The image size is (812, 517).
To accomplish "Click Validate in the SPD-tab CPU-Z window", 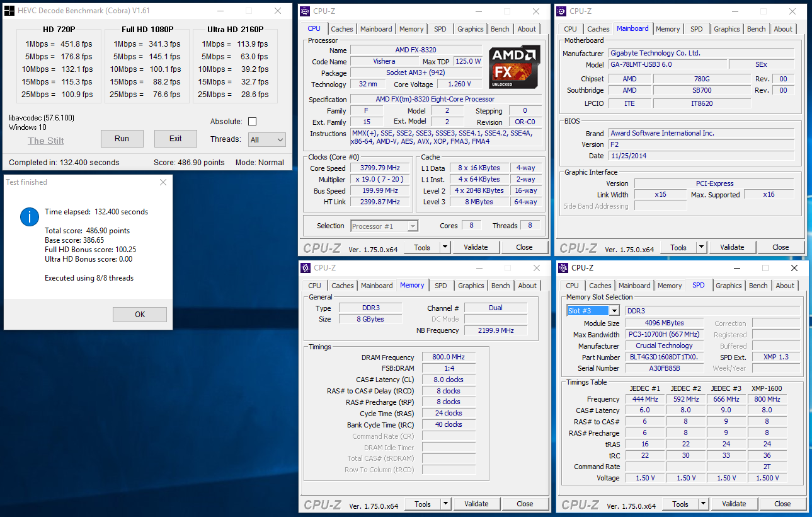I will pos(734,504).
